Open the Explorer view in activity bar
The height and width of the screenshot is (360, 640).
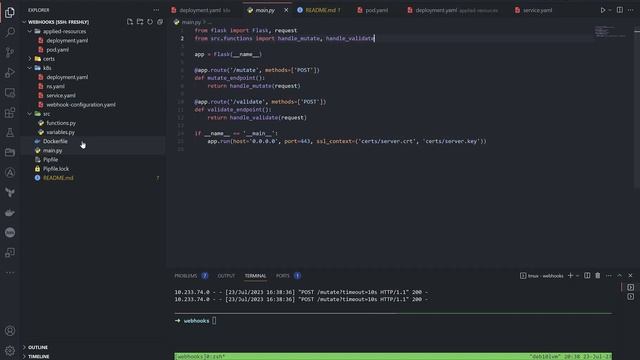[10, 12]
